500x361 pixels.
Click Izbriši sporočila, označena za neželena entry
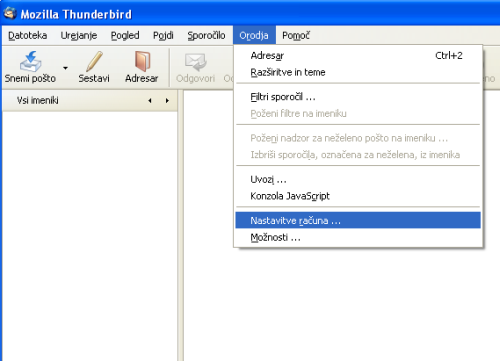358,155
